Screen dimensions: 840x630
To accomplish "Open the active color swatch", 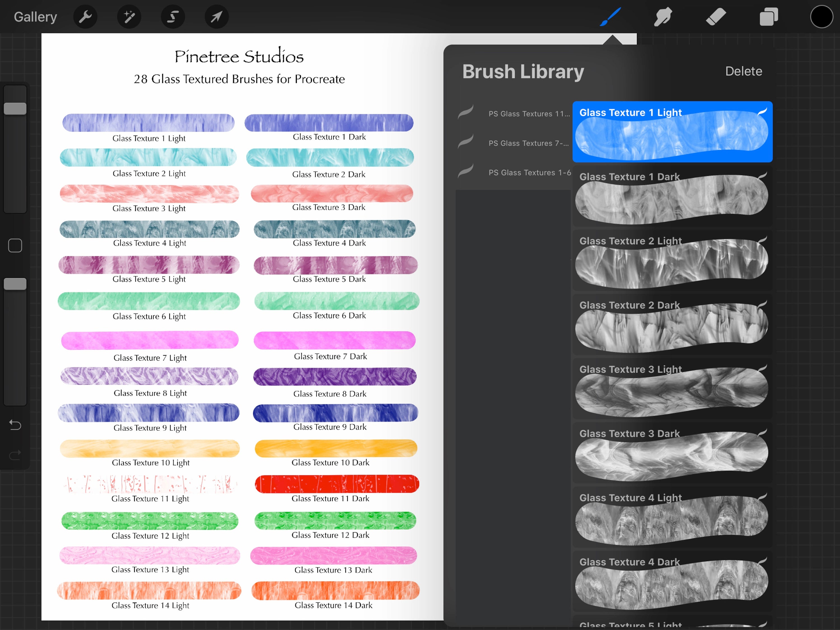I will pyautogui.click(x=822, y=16).
